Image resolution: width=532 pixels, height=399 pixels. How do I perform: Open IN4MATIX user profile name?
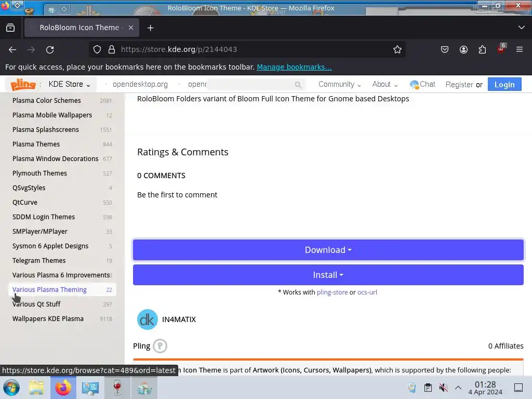pos(179,320)
